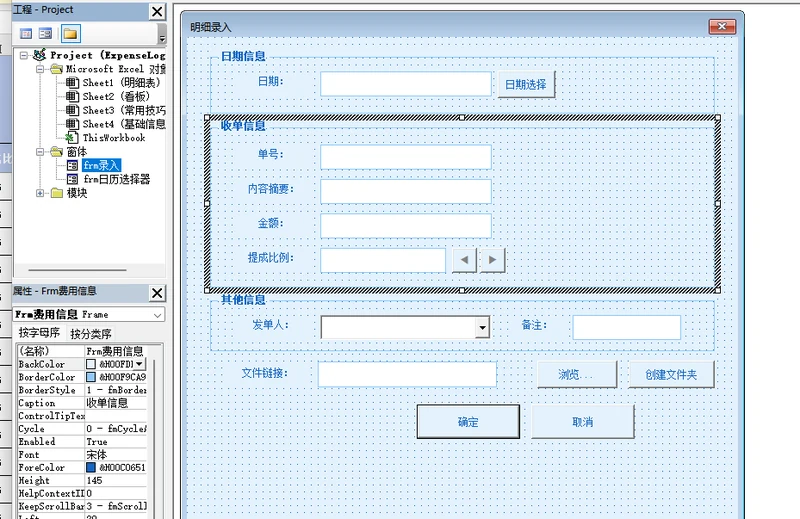Close the Project explorer panel
The image size is (800, 519).
[157, 11]
